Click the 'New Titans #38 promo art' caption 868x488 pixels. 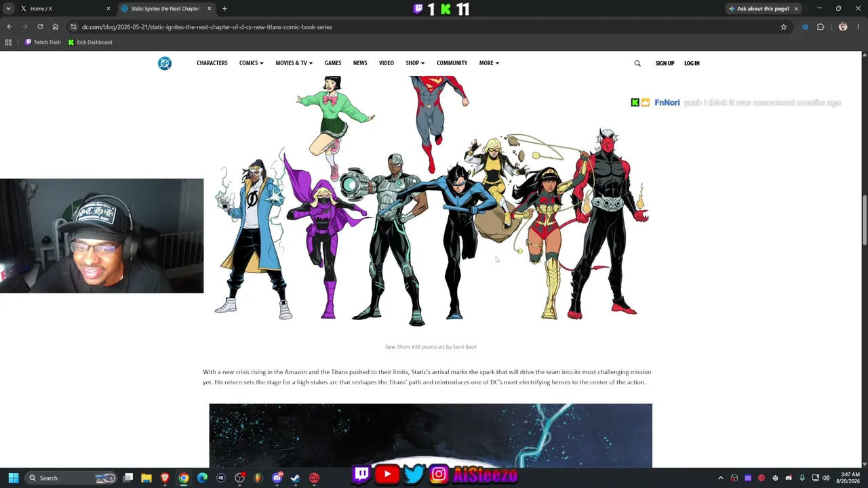click(x=431, y=347)
